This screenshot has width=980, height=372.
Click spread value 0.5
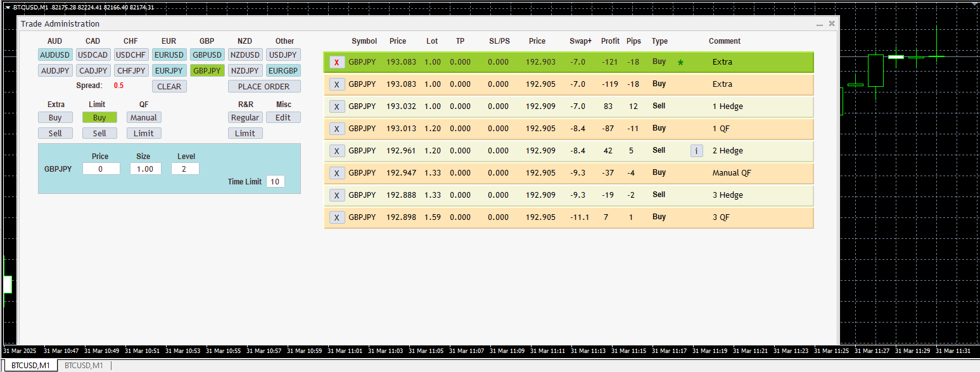[118, 86]
